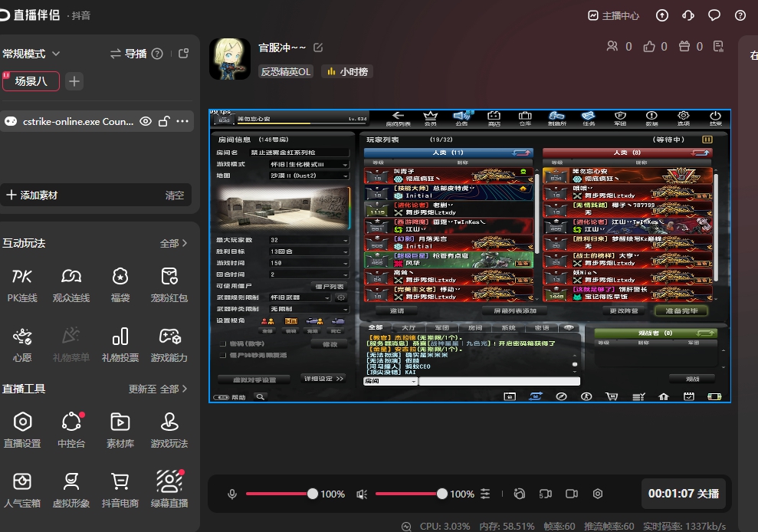Open the 地图 map dropdown in game
Viewport: 758px width, 532px height.
308,176
